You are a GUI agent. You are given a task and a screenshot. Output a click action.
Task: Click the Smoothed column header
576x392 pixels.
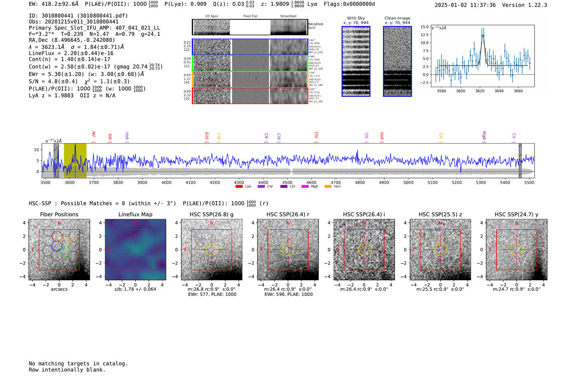click(288, 16)
